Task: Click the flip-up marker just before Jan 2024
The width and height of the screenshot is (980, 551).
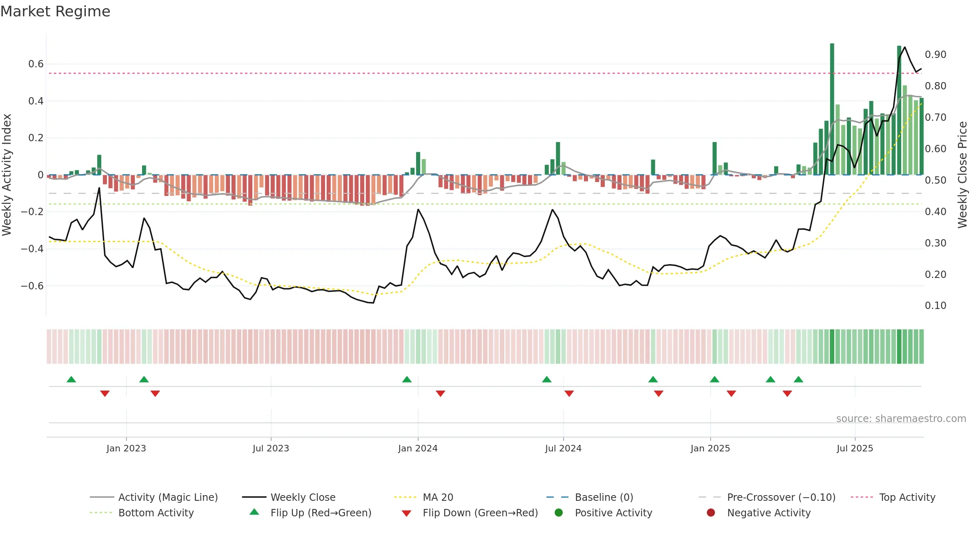Action: 407,380
